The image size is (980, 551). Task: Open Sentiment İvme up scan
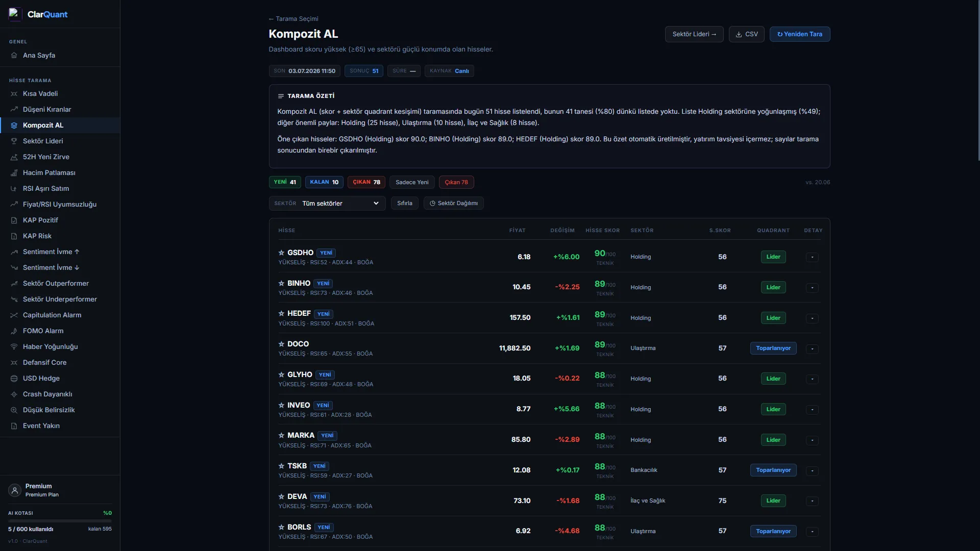click(60, 252)
